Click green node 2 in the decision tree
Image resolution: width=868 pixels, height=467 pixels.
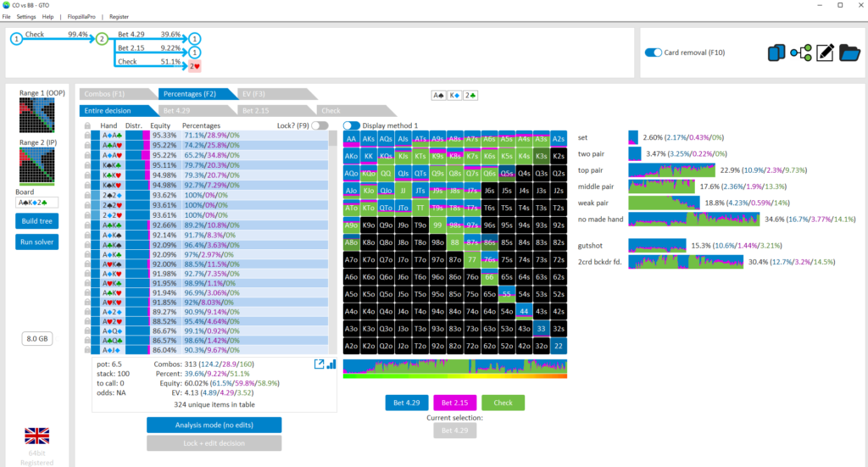pos(102,39)
